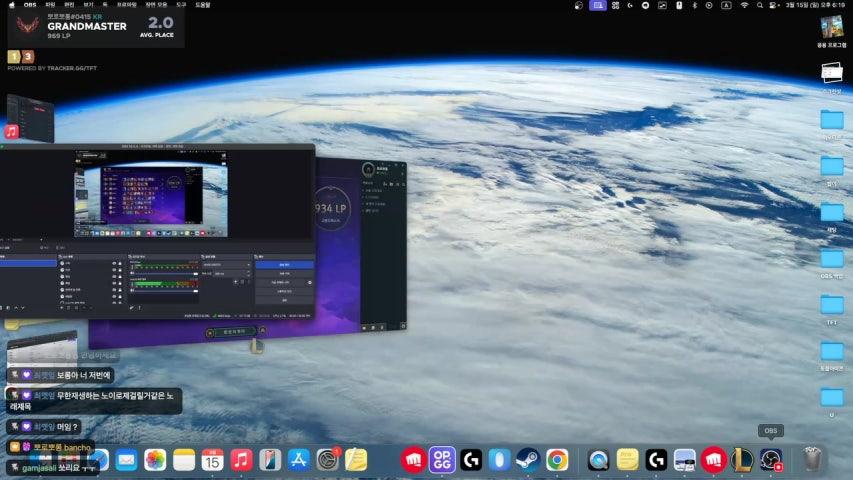Open Photos app in the dock

[x=155, y=460]
